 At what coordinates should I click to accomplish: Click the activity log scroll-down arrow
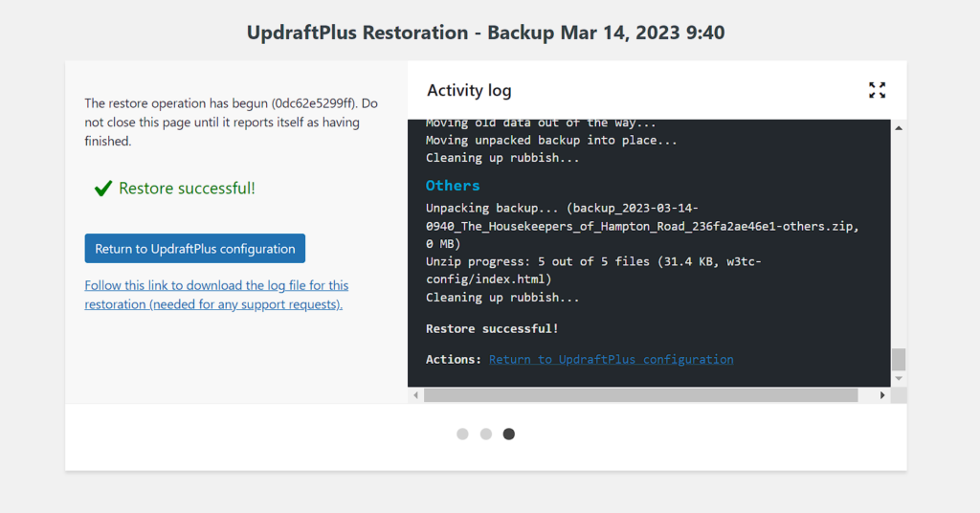tap(899, 379)
